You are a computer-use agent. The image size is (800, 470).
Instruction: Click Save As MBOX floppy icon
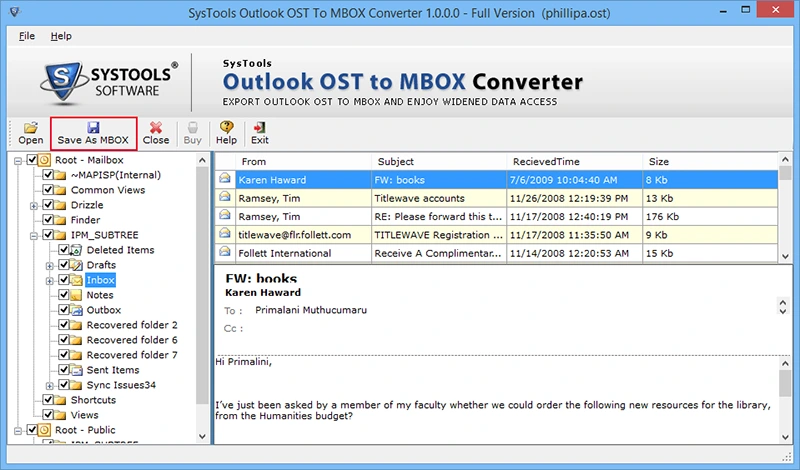[93, 127]
